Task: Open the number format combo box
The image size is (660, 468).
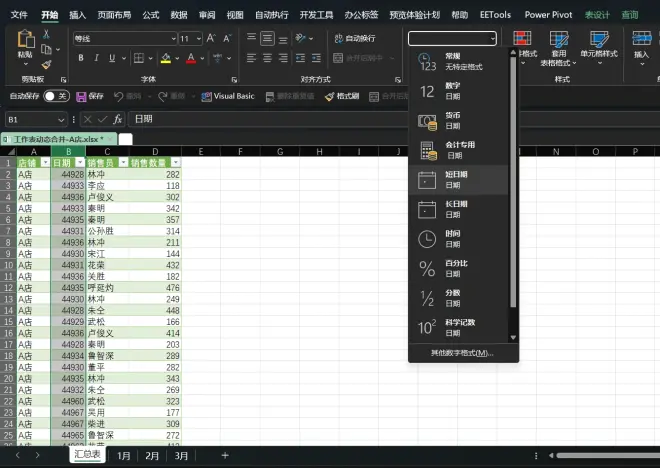Action: (452, 39)
